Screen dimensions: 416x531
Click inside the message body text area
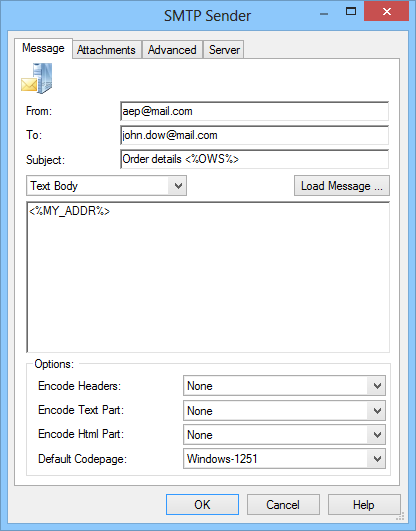(208, 277)
